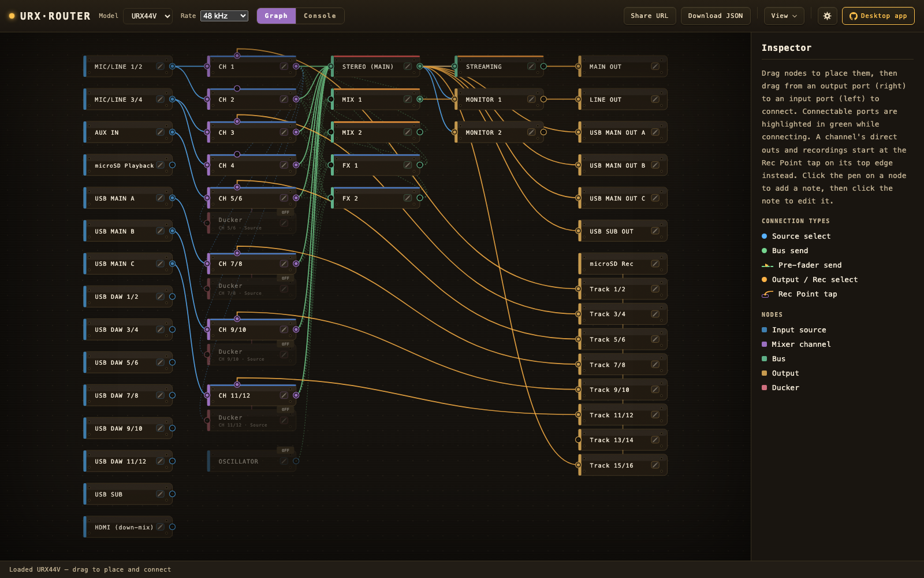This screenshot has height=578, width=924.
Task: Open the Rate dropdown showing 48 kHz
Action: [x=224, y=16]
